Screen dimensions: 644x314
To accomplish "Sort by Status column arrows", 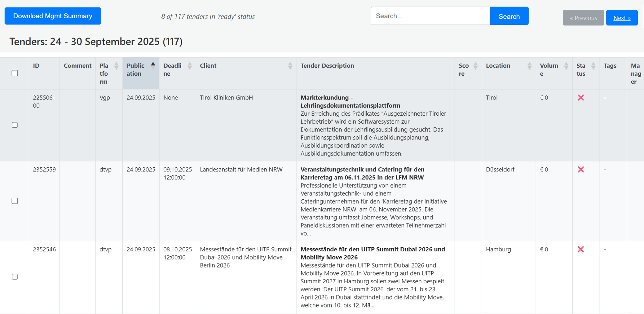I will 593,66.
